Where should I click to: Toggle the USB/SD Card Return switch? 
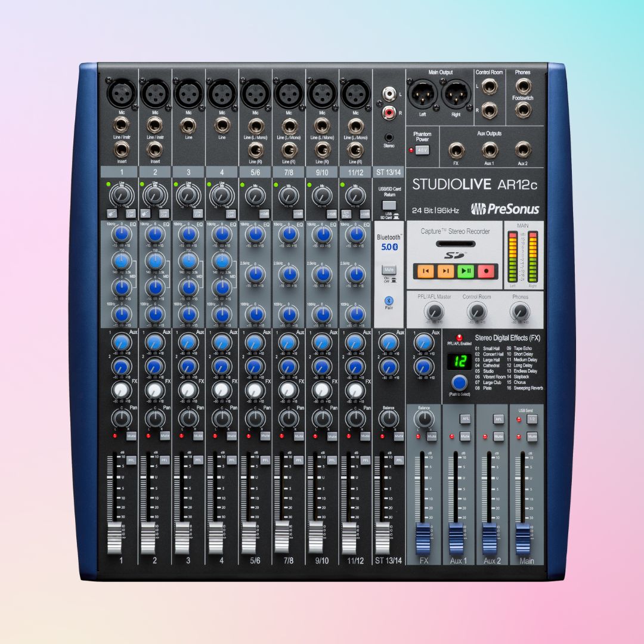pyautogui.click(x=389, y=205)
